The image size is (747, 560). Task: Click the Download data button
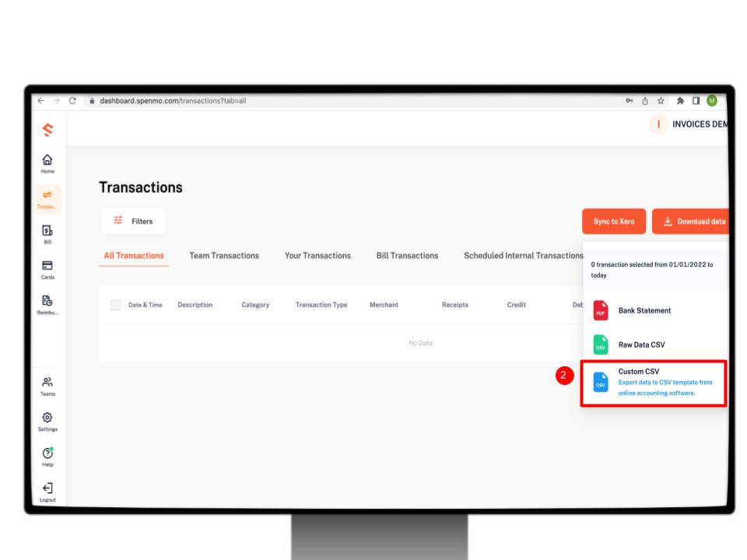691,222
